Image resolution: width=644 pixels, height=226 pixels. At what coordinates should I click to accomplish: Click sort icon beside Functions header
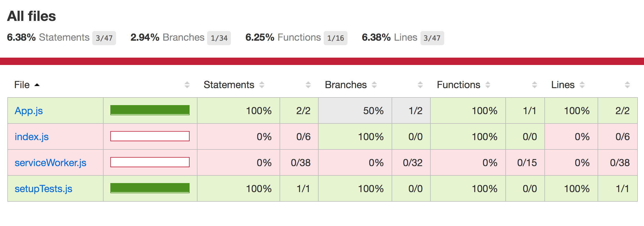click(488, 85)
